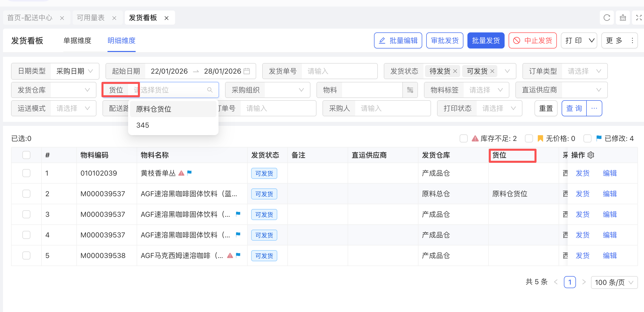The height and width of the screenshot is (312, 644).
Task: Select row 2 checkbox
Action: (x=26, y=194)
